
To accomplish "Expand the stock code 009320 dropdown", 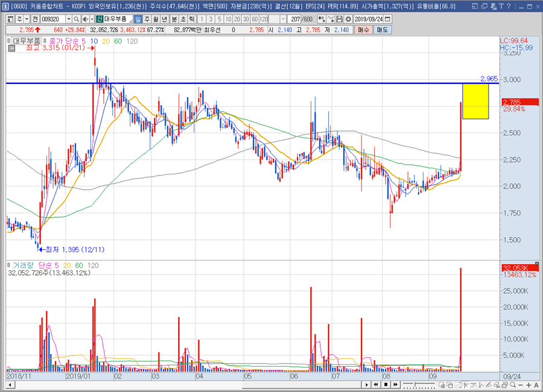I will (69, 19).
